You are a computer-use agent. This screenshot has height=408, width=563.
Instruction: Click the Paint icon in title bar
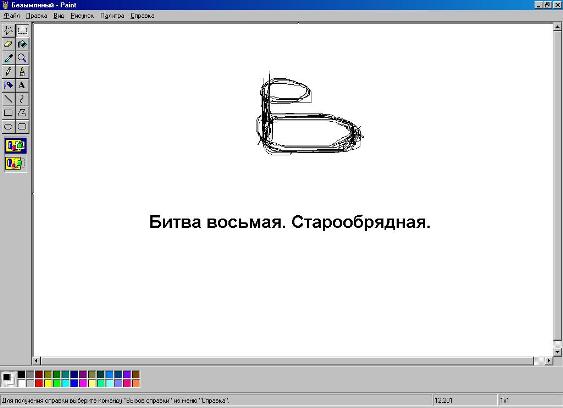[5, 5]
